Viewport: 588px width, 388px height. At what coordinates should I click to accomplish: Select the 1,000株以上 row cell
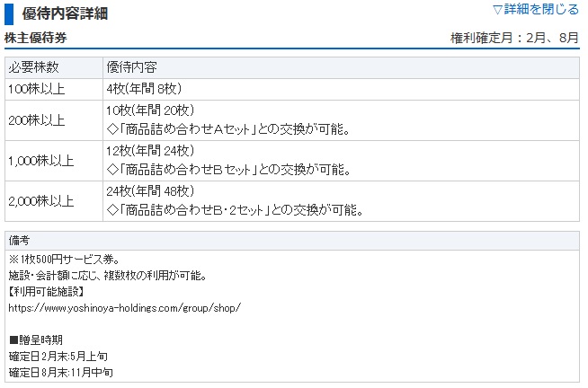click(40, 161)
